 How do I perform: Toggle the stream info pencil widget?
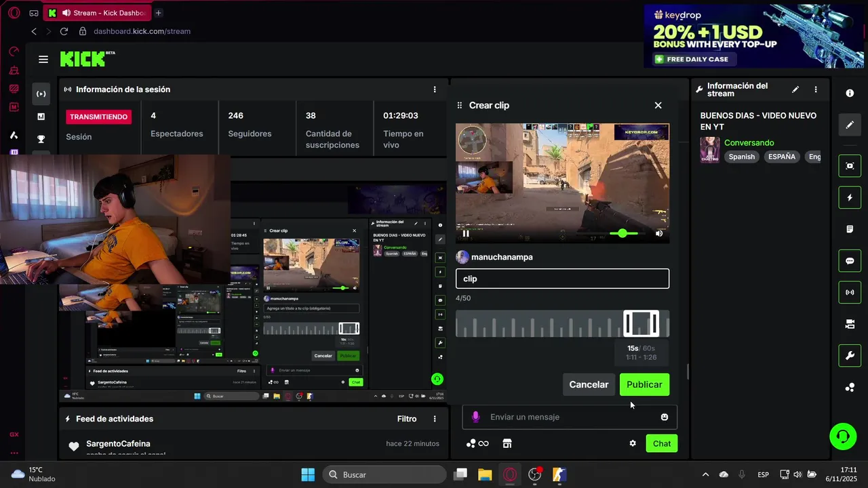click(850, 125)
